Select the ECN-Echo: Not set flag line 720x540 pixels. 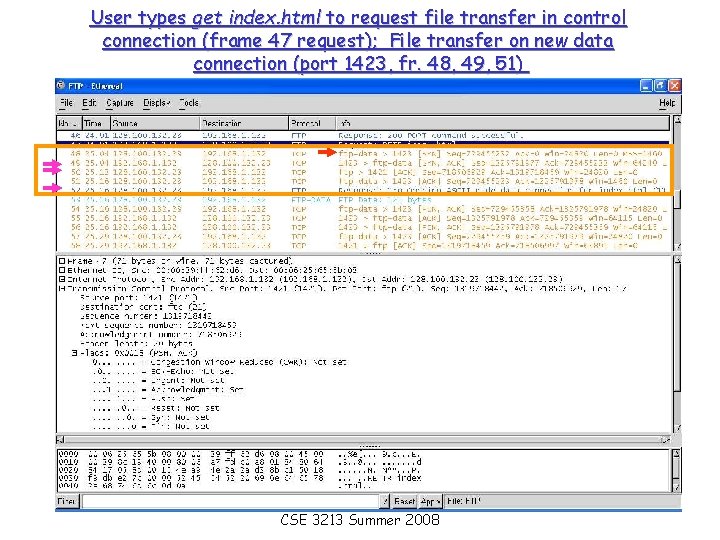[x=163, y=371]
